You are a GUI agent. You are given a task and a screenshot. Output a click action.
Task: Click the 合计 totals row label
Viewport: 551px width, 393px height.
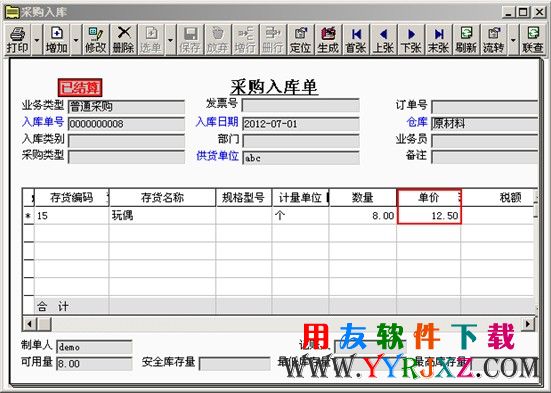pos(53,306)
